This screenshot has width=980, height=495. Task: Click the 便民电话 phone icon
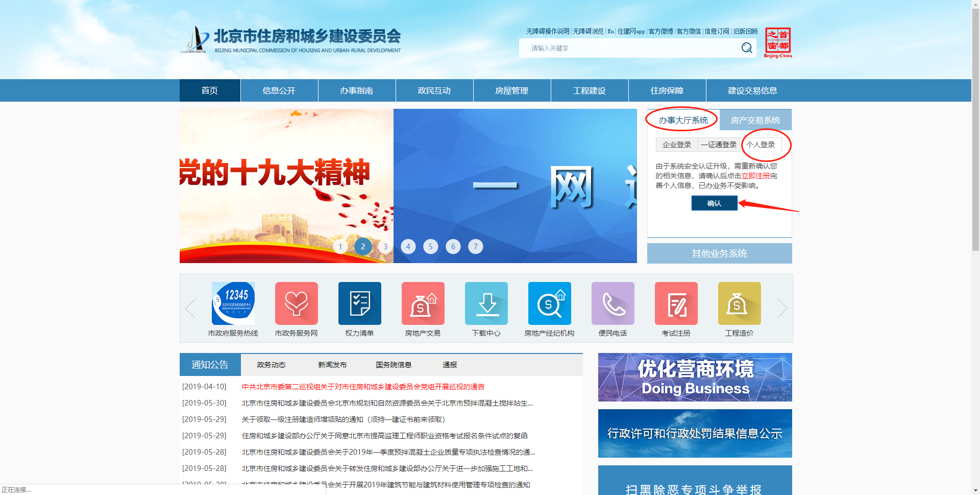pyautogui.click(x=613, y=303)
